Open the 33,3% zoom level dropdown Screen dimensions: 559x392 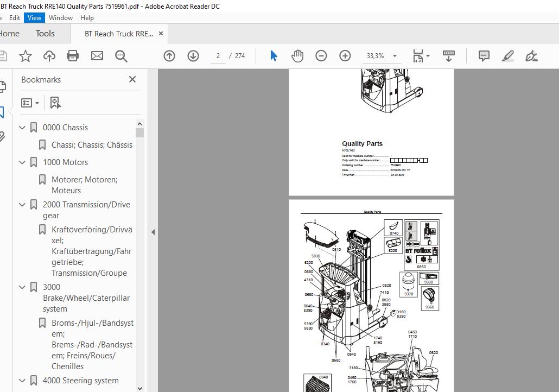coord(395,56)
